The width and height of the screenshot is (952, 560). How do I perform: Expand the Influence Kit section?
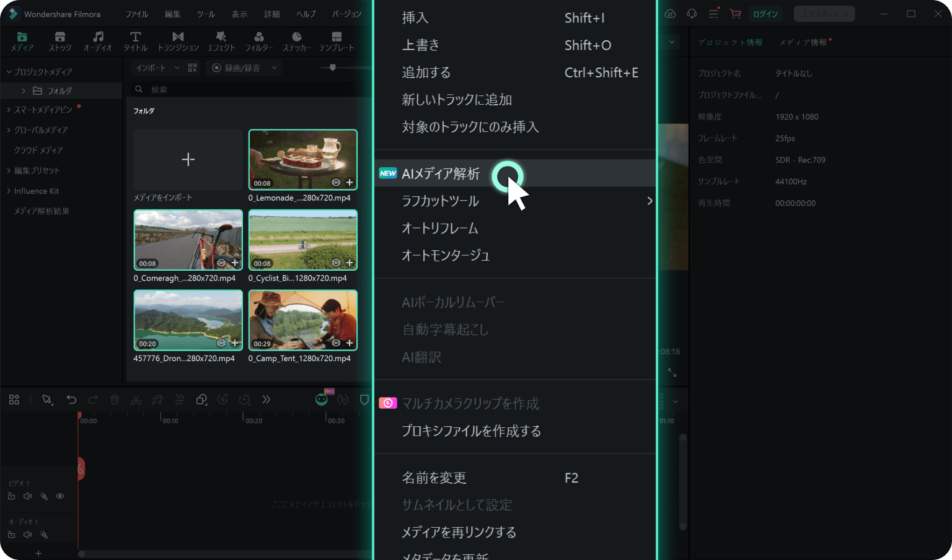9,191
